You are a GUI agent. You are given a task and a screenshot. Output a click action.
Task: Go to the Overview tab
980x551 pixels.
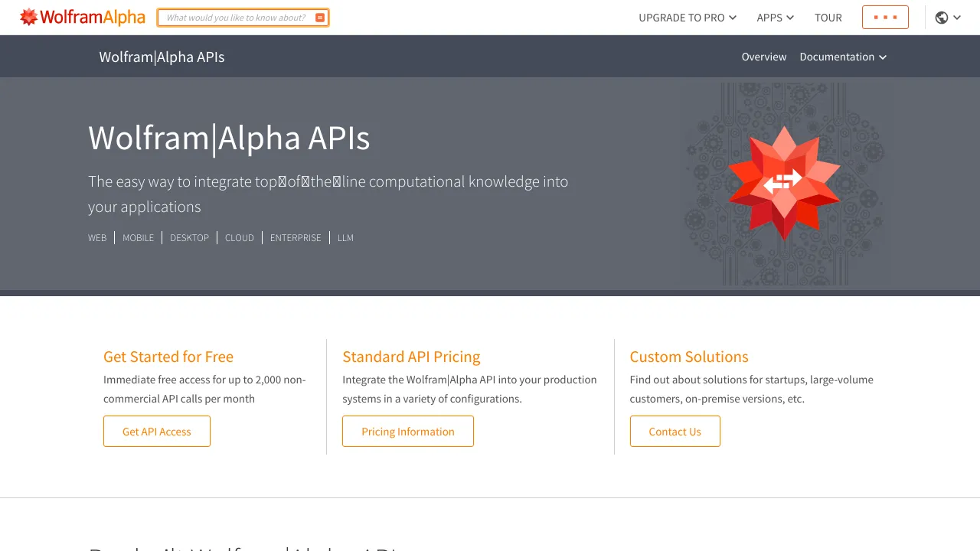764,57
